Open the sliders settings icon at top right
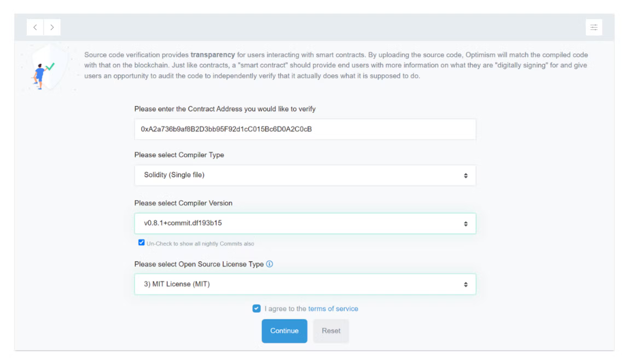 (594, 27)
